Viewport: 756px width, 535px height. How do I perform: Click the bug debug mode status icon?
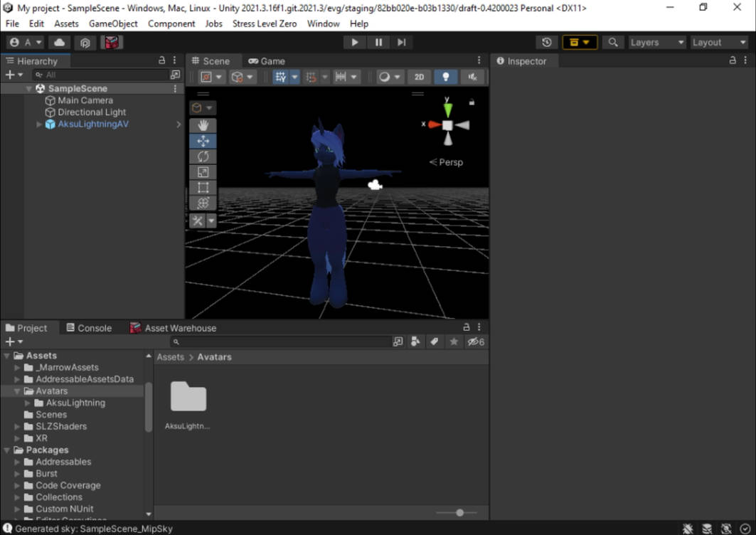point(688,529)
